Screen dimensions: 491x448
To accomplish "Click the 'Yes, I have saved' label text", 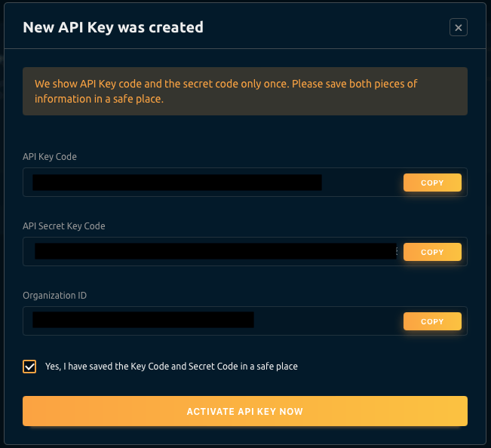I will tap(171, 367).
